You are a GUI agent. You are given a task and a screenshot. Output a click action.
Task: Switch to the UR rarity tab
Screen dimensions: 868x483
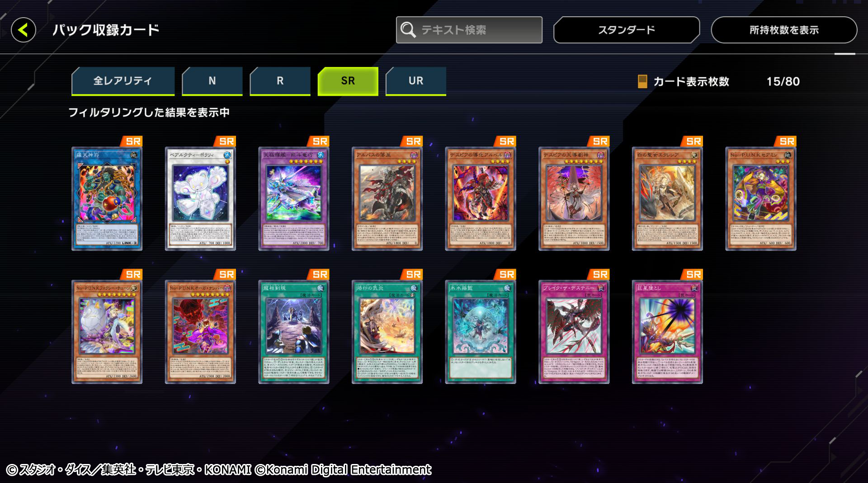[415, 81]
